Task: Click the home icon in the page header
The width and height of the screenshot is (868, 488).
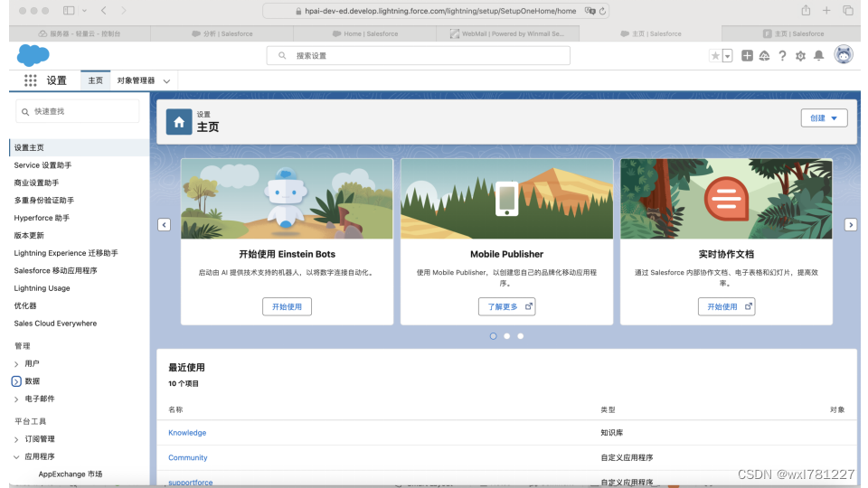Action: 179,122
